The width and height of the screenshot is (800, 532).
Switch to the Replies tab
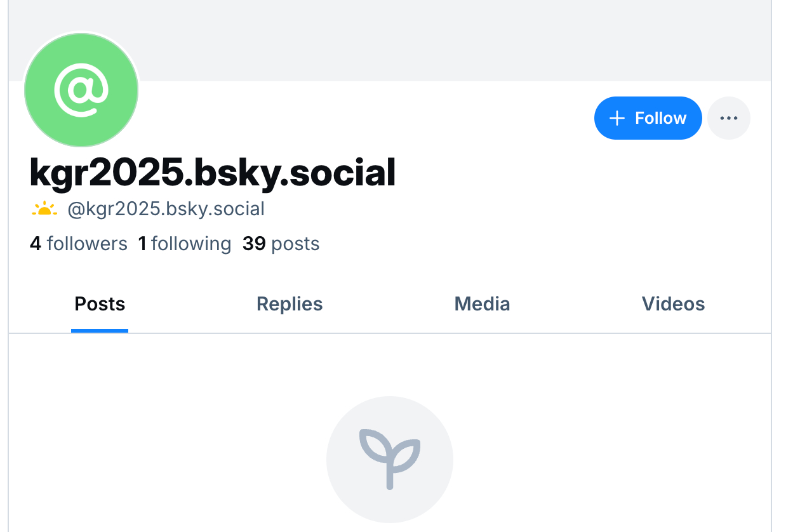pyautogui.click(x=290, y=304)
